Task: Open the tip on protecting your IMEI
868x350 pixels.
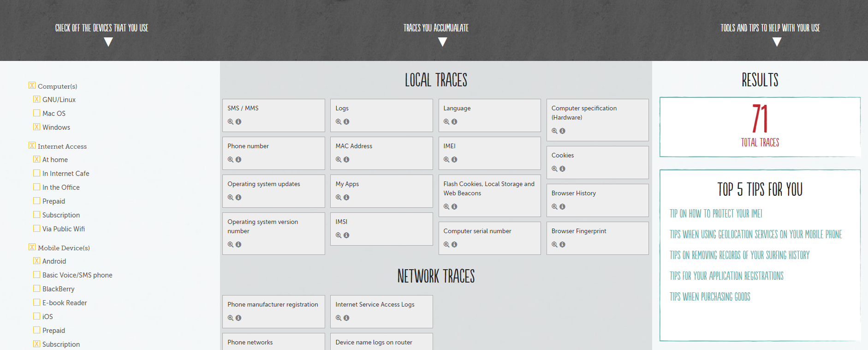Action: pyautogui.click(x=716, y=214)
